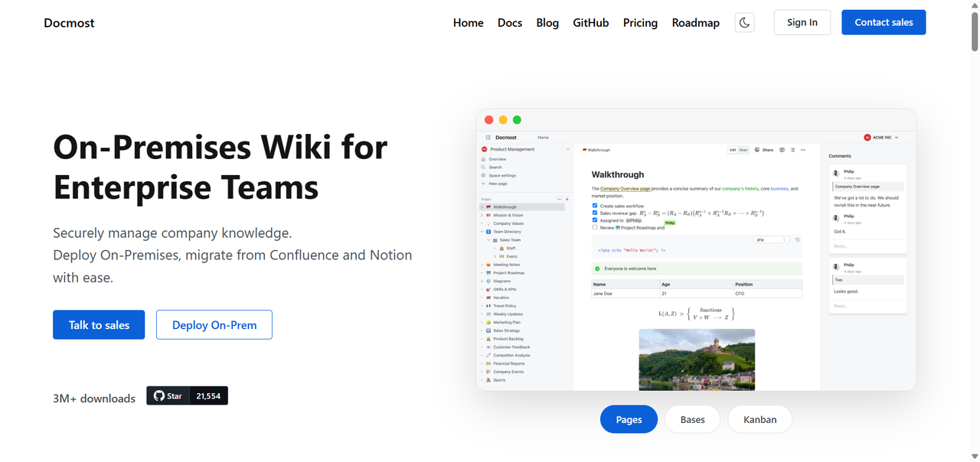Click the plus icon in Pages header
The width and height of the screenshot is (980, 462).
point(567,199)
